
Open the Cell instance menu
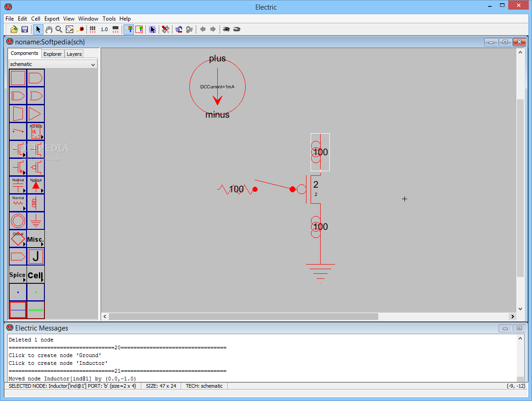coord(36,274)
